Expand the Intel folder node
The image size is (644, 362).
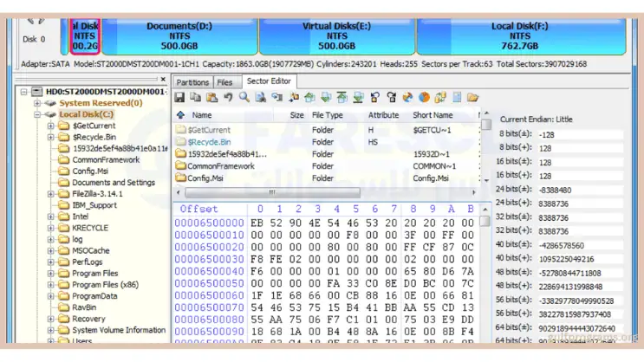50,217
